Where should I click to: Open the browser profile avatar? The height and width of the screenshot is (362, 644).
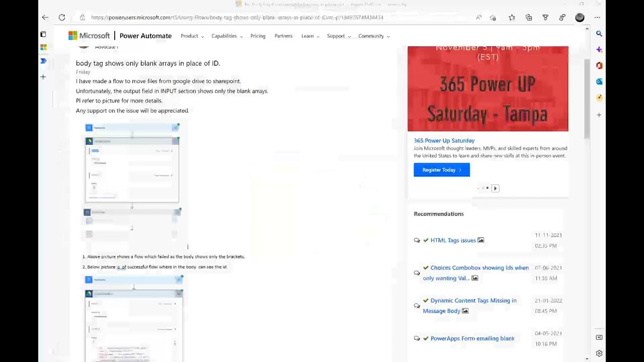pos(580,18)
